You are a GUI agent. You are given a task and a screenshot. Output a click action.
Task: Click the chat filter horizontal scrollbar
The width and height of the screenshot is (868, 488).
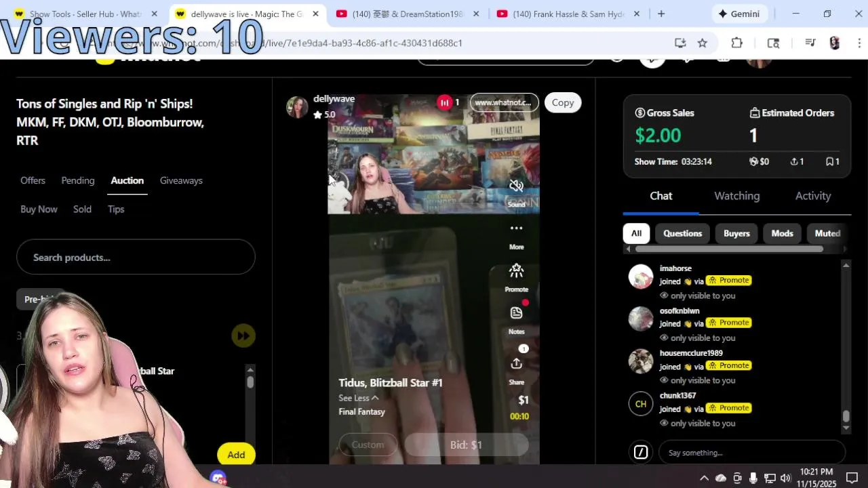click(729, 249)
